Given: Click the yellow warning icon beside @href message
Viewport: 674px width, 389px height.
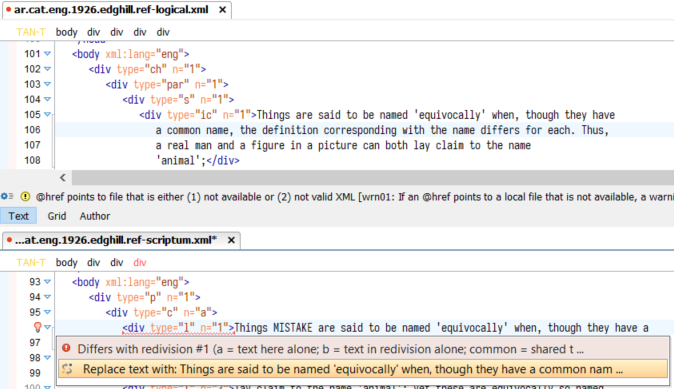Looking at the screenshot, I should pos(25,197).
